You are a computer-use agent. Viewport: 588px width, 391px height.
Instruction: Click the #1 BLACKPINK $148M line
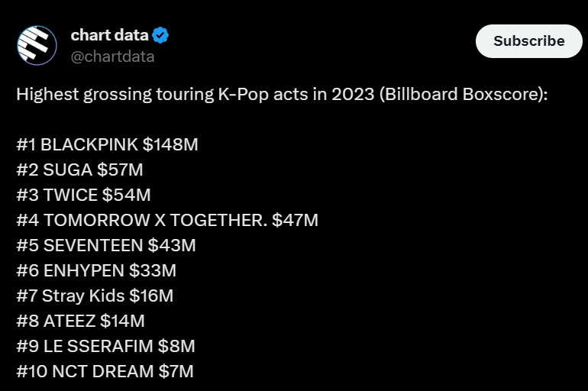[107, 144]
